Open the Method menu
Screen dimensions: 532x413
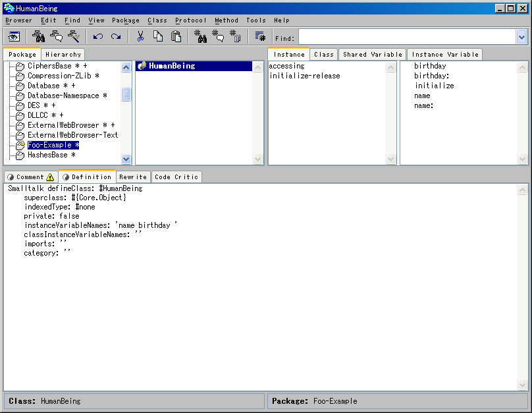pyautogui.click(x=226, y=20)
